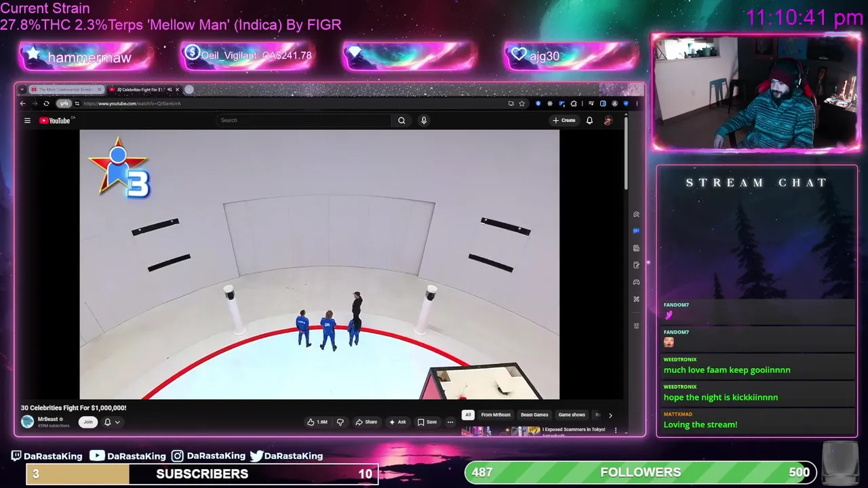Click the 'ajg30' heart badge
This screenshot has height=488, width=868.
point(572,56)
